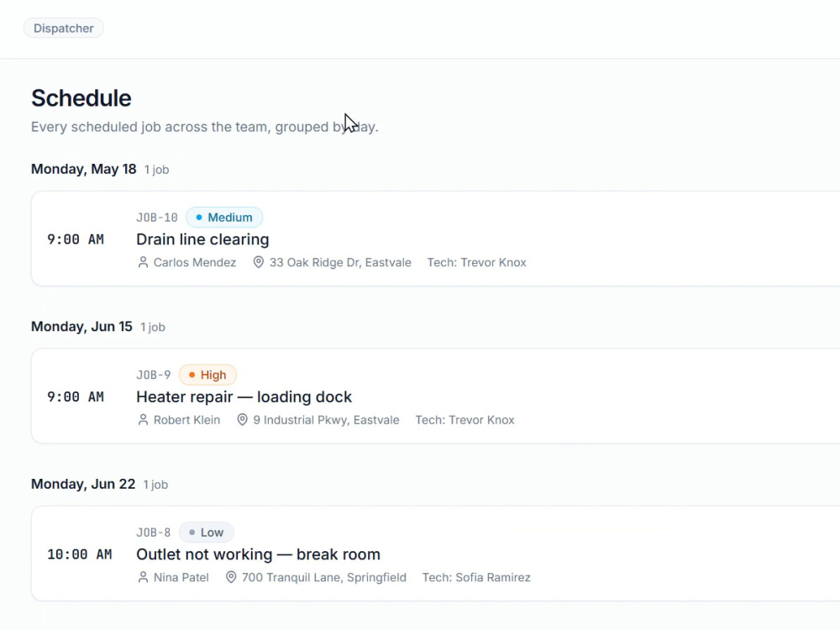Open the Heater repair — loading dock job

(244, 397)
